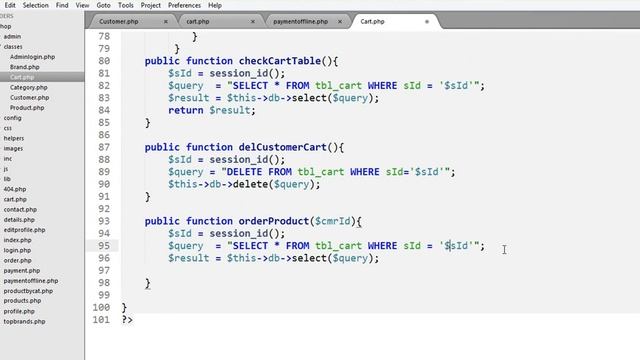Open products.php in sidebar

pyautogui.click(x=22, y=301)
